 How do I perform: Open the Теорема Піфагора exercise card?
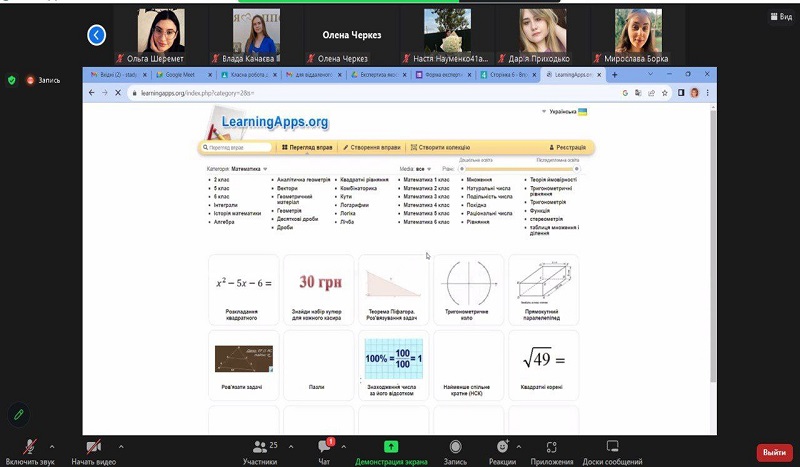pos(393,290)
